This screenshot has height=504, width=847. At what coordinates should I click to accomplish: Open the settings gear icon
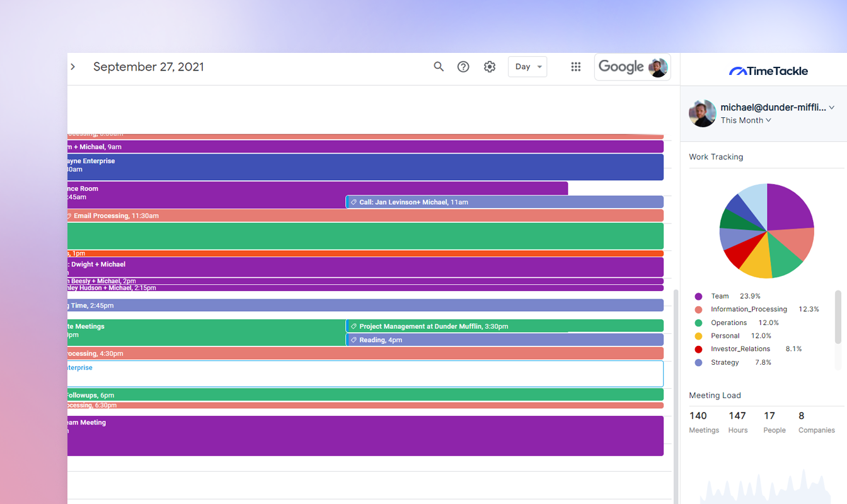click(x=490, y=67)
